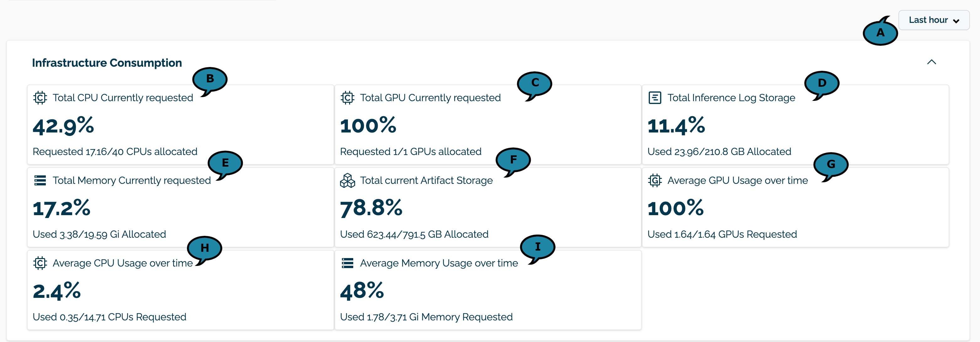
Task: Click the Total CPU Currently requested chip icon
Action: click(x=40, y=98)
